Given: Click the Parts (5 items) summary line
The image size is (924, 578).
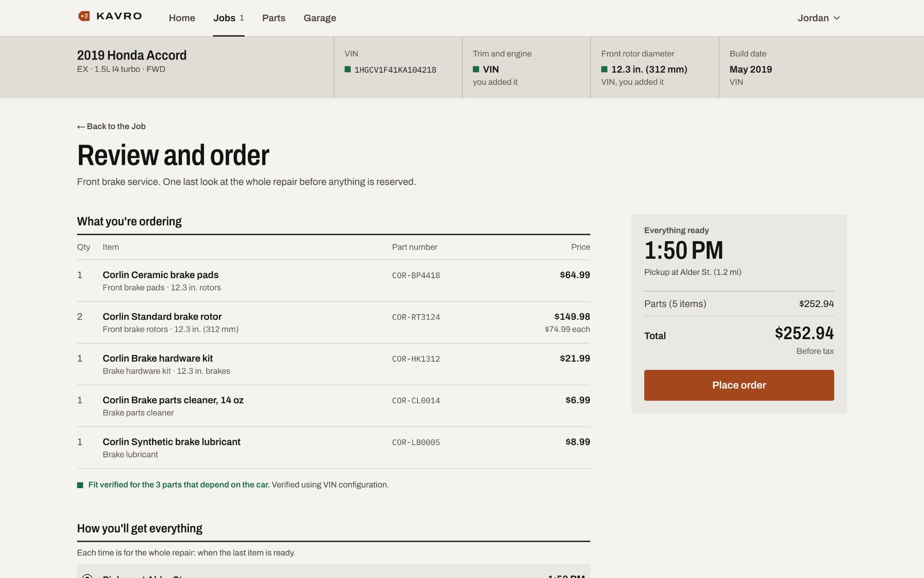Looking at the screenshot, I should tap(739, 304).
